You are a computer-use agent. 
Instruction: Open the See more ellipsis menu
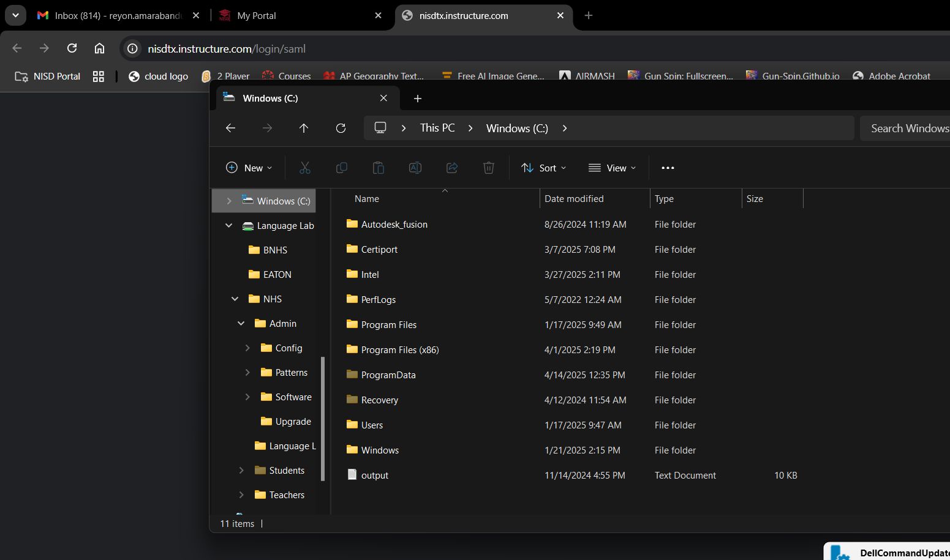tap(668, 168)
